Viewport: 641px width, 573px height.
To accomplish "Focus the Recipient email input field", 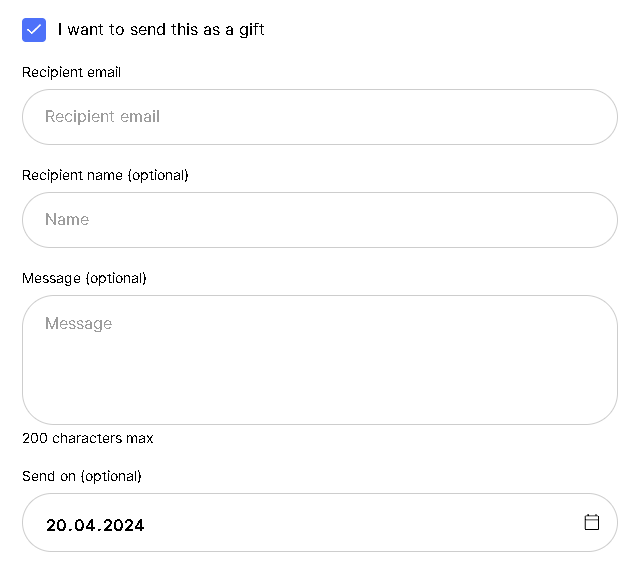I will tap(320, 117).
